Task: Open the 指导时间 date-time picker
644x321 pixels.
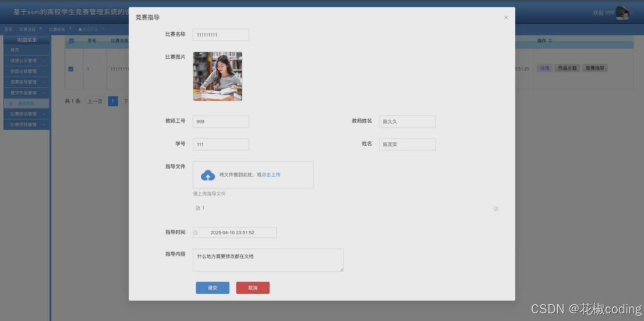Action: point(235,233)
